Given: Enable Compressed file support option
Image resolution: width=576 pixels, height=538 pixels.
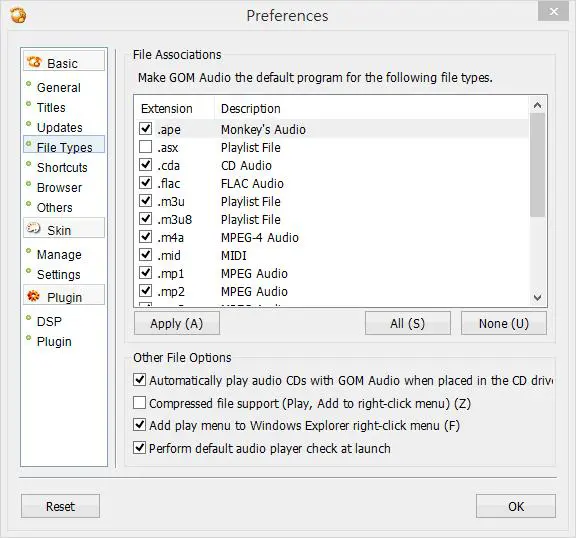Looking at the screenshot, I should 139,403.
